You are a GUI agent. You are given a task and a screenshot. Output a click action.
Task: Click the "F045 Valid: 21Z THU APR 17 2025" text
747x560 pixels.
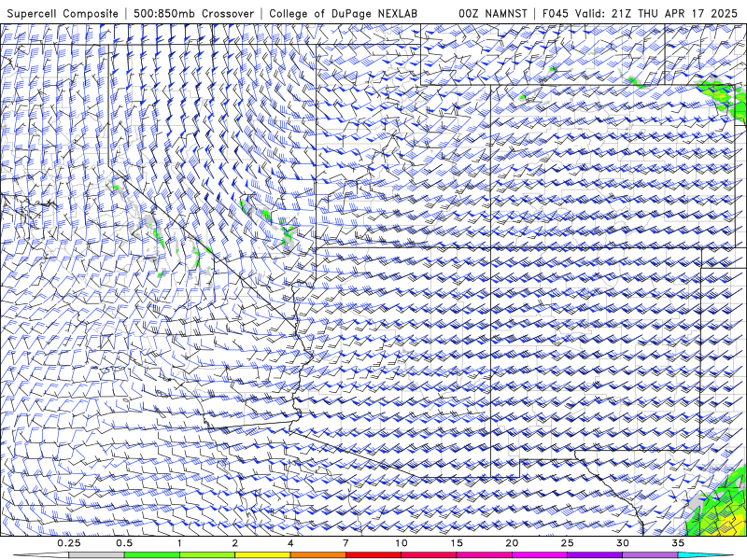point(641,14)
